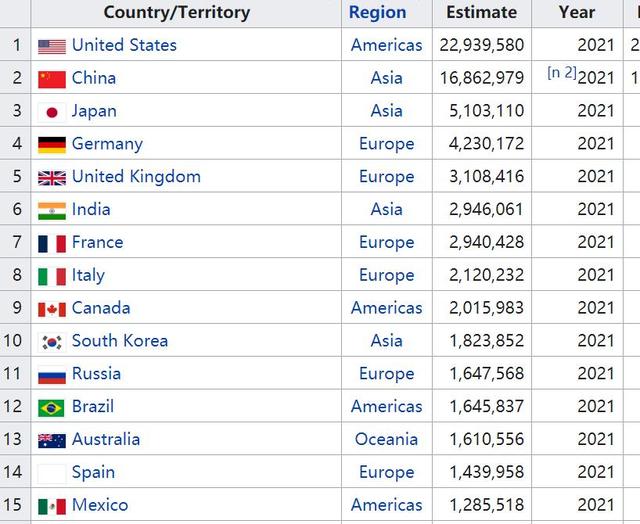640x524 pixels.
Task: Click the Japan flag icon
Action: (52, 112)
